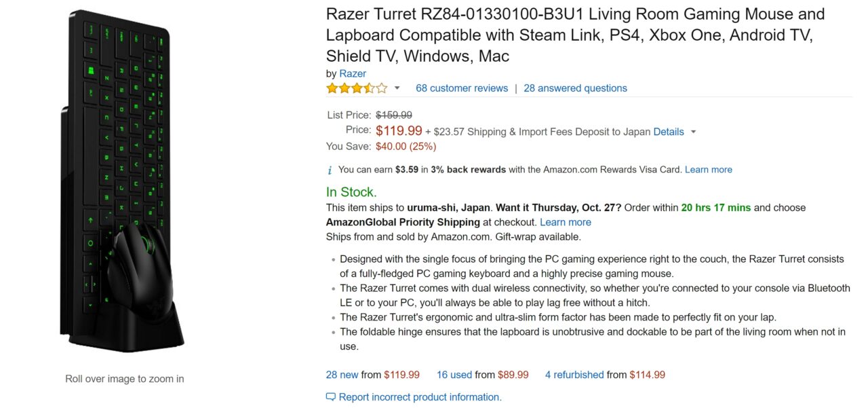View the 16 used offers
The height and width of the screenshot is (408, 868).
pyautogui.click(x=454, y=375)
